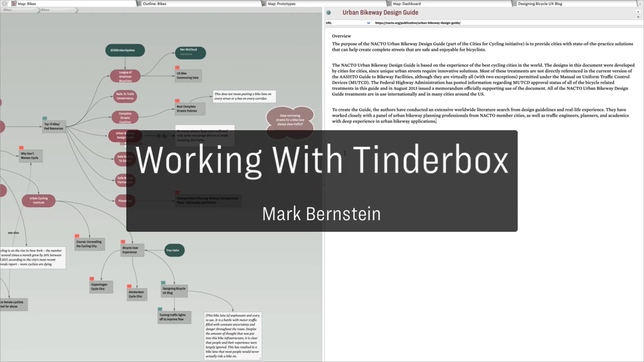
Task: Select the 'This does not mean putting a bike lane' quote
Action: tap(244, 96)
